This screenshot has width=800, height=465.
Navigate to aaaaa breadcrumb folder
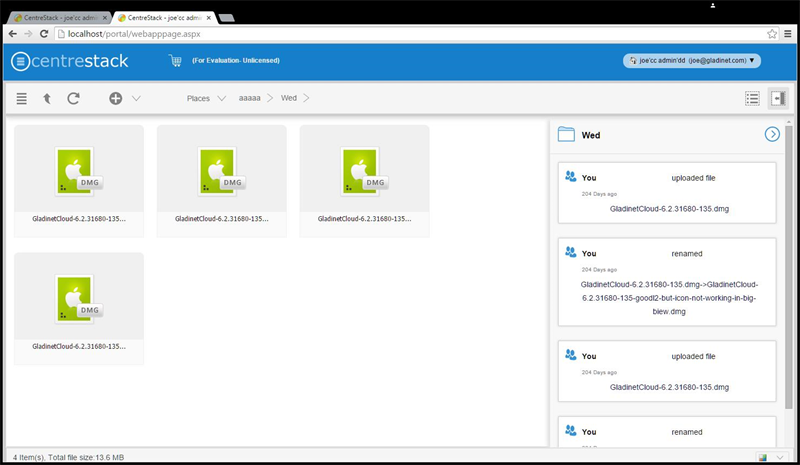[x=249, y=98]
